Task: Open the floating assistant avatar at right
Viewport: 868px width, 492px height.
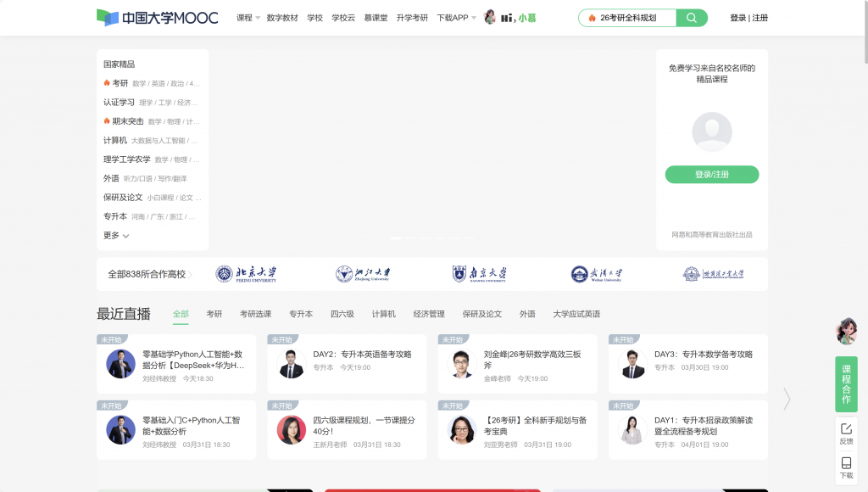Action: click(846, 332)
